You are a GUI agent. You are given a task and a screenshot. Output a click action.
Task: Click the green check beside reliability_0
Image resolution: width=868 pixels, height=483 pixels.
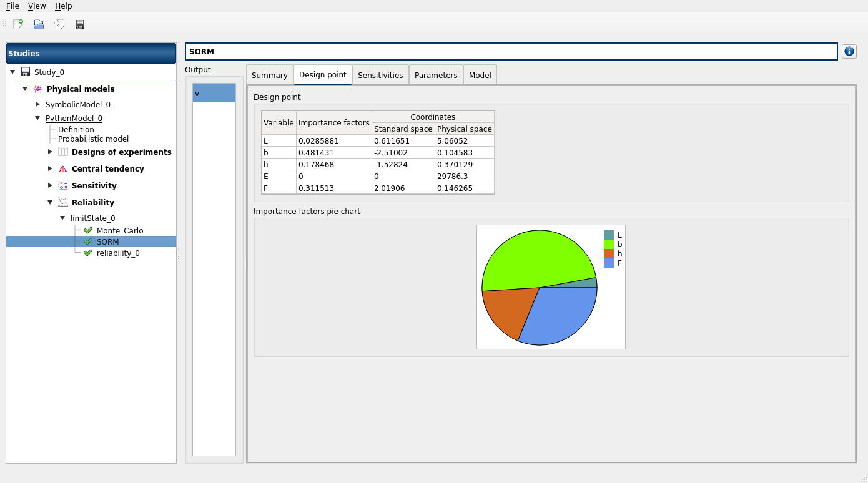click(x=88, y=253)
